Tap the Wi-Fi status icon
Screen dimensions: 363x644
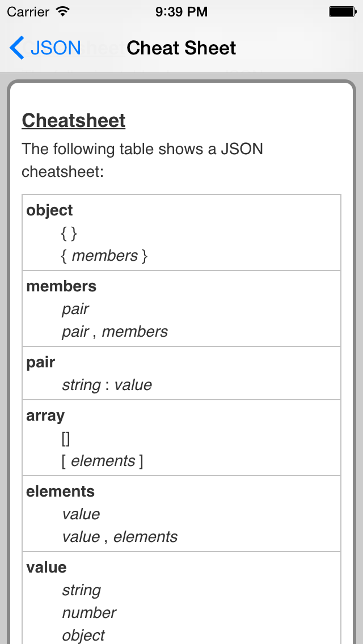coord(62,11)
